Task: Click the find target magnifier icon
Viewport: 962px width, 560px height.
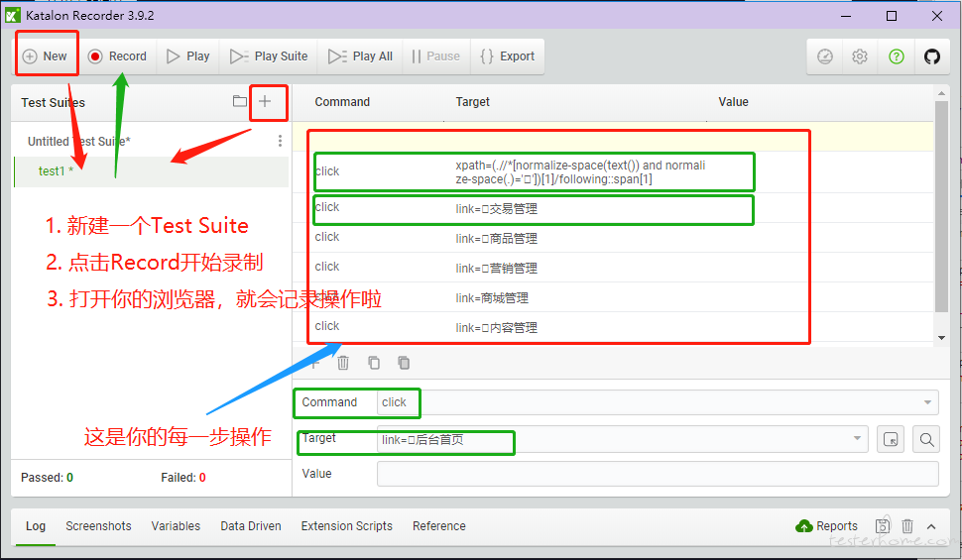Action: pyautogui.click(x=926, y=439)
